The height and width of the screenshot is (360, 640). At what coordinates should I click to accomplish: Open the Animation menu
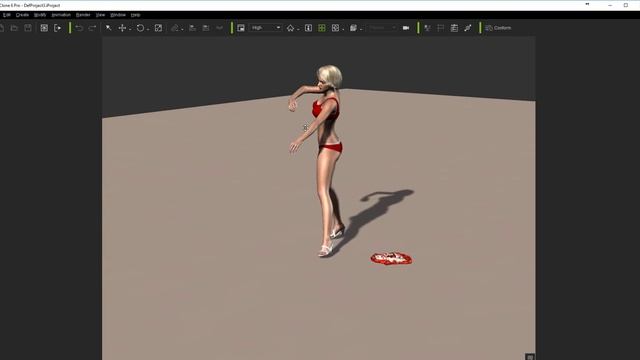pos(61,15)
